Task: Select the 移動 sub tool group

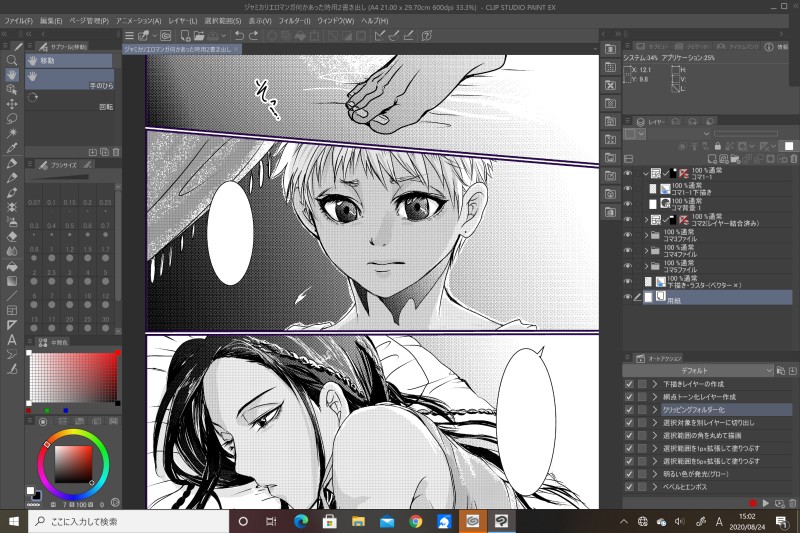Action: click(69, 60)
